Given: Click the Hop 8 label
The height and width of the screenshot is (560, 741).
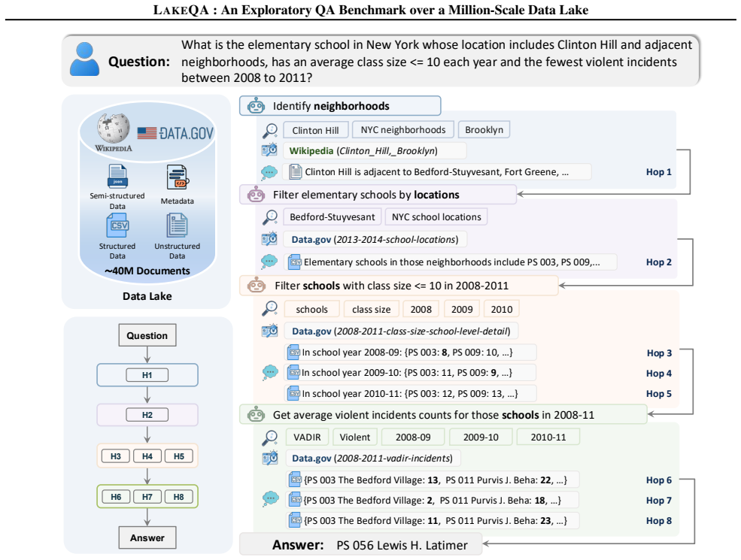Looking at the screenshot, I should 658,520.
